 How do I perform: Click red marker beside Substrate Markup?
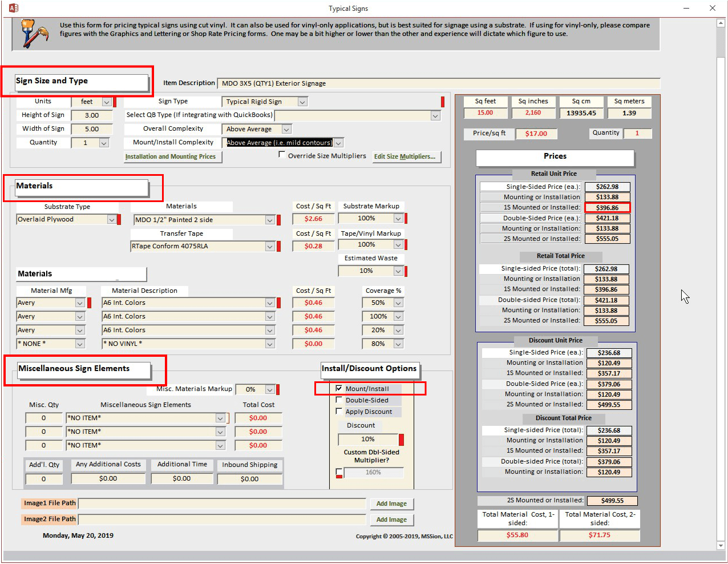(x=406, y=219)
